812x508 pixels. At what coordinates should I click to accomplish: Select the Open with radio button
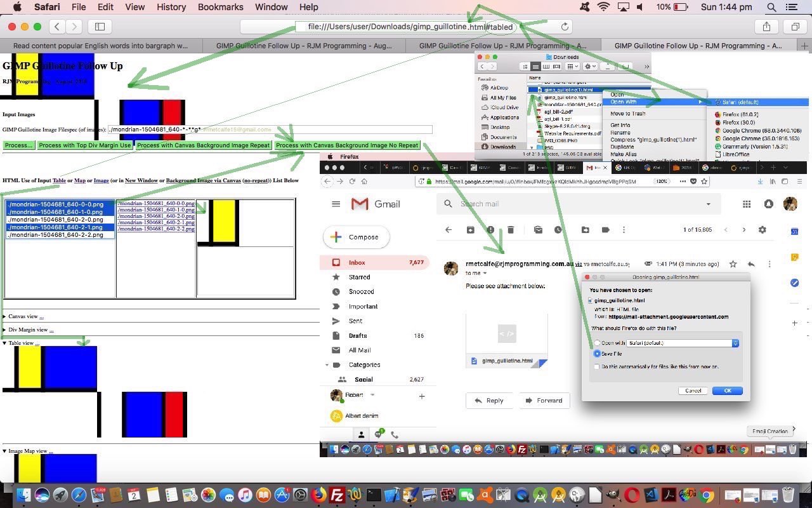point(597,343)
